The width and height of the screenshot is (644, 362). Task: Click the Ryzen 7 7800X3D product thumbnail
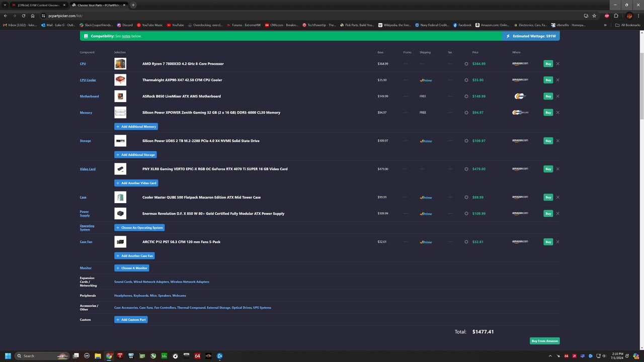pos(120,64)
